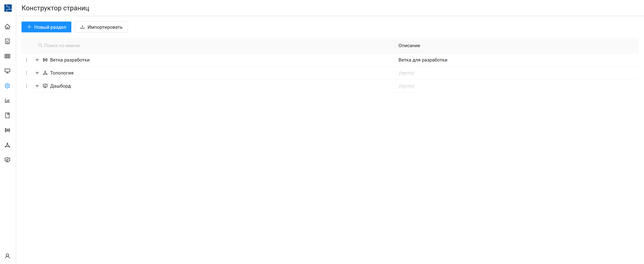Open the settings gear sidebar icon
644x264 pixels.
pos(7,86)
